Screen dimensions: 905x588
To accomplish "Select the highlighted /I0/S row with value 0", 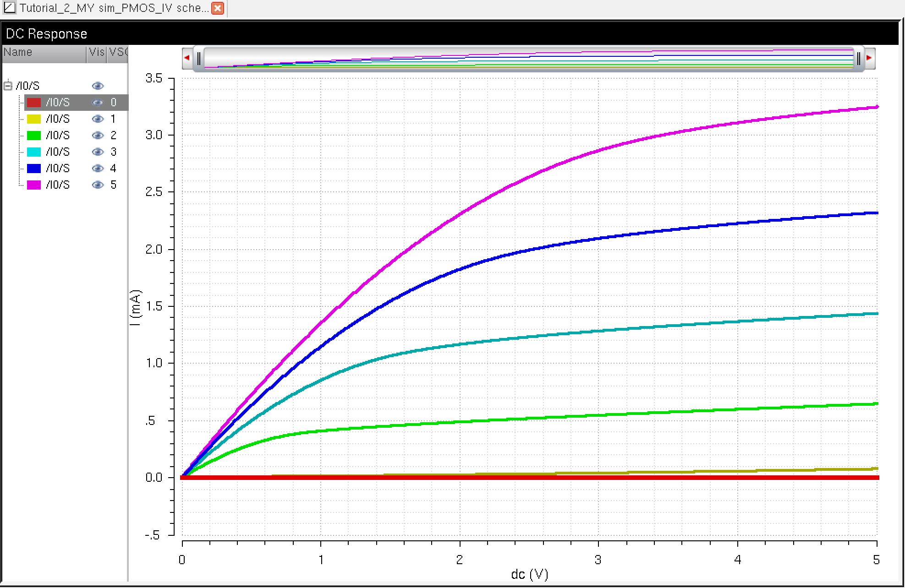I will coord(76,103).
